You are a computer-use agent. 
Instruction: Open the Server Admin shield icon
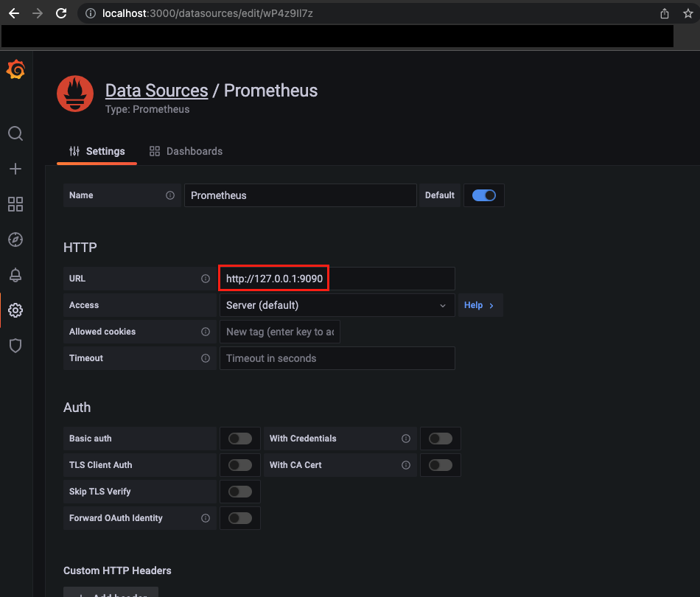click(x=15, y=346)
